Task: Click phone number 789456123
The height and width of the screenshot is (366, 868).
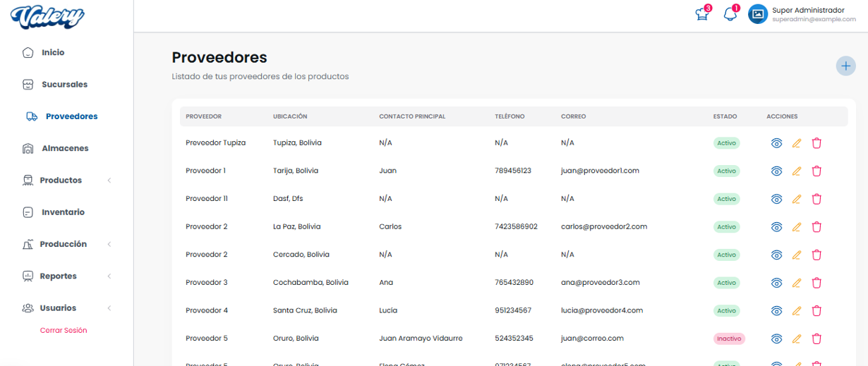Action: coord(513,171)
